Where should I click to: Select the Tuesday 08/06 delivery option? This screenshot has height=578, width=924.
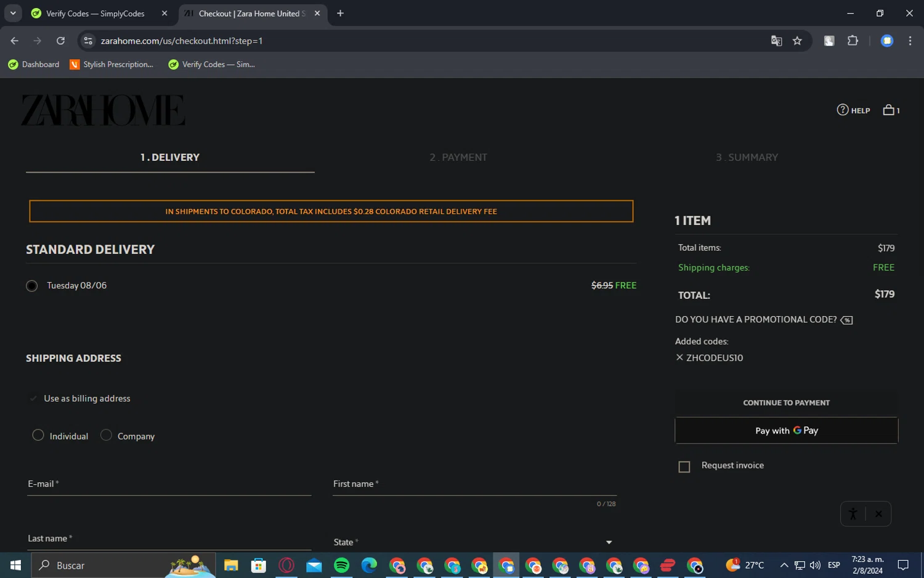click(x=32, y=286)
